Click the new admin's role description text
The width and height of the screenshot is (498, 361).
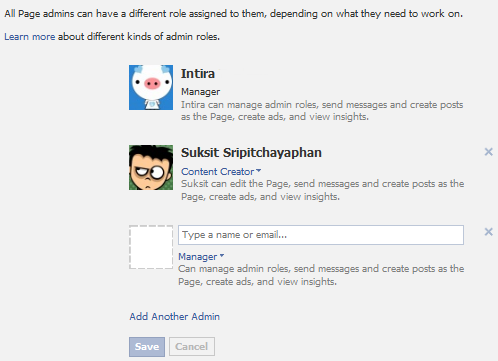[321, 275]
